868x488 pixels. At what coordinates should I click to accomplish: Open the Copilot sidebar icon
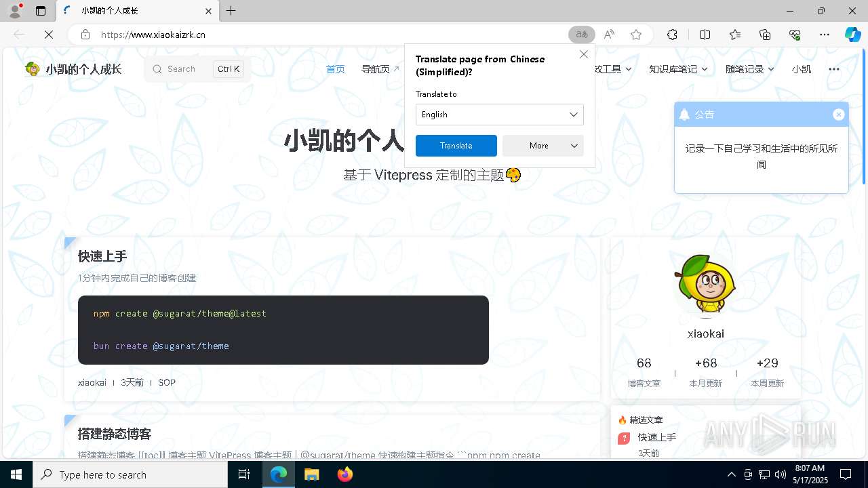[x=852, y=35]
